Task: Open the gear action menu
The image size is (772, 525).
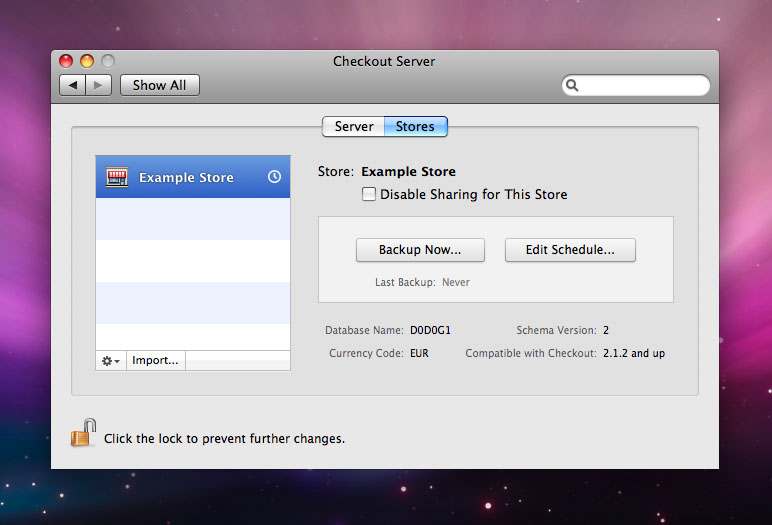Action: (x=111, y=361)
